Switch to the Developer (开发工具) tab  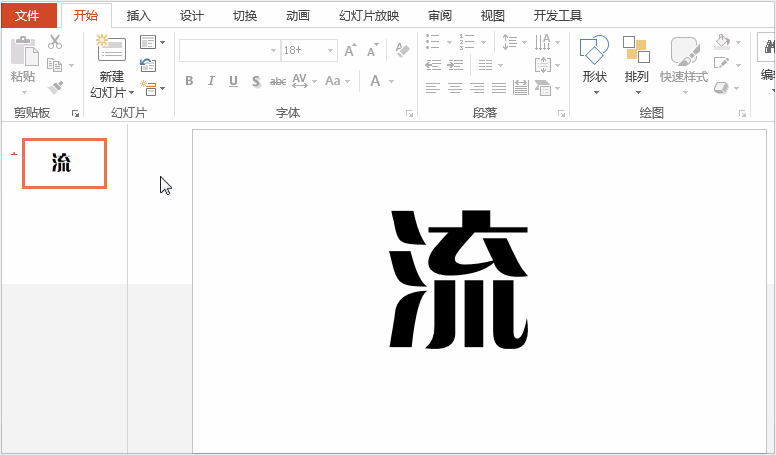pyautogui.click(x=558, y=16)
